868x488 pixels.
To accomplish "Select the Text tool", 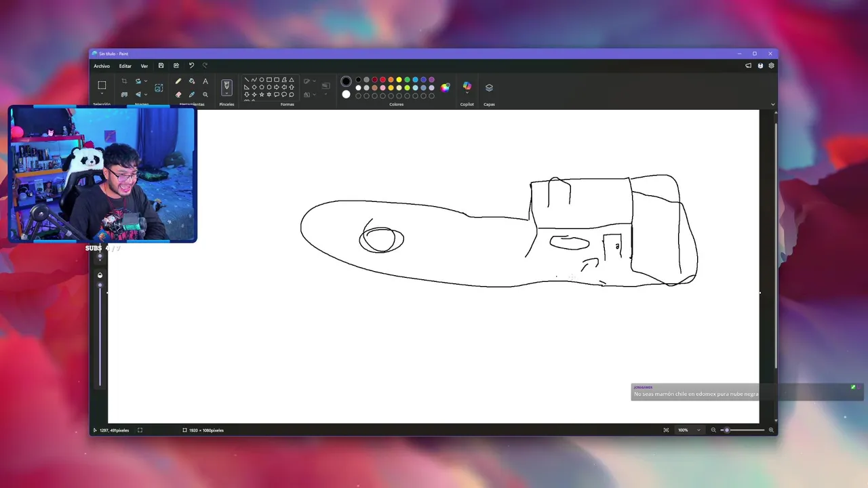I will (205, 81).
